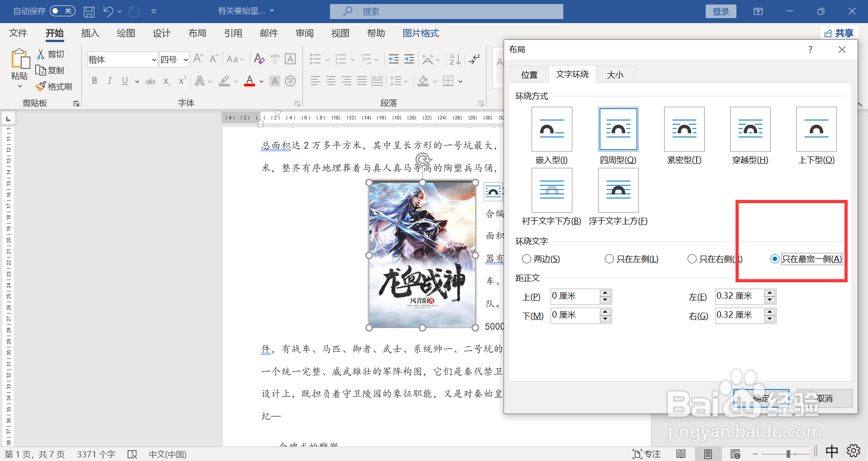Open the 审阅 ribbon tab
The height and width of the screenshot is (461, 868).
pyautogui.click(x=305, y=33)
